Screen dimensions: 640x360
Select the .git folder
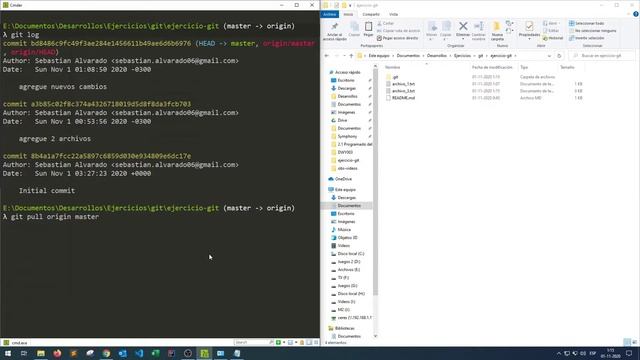coord(395,77)
